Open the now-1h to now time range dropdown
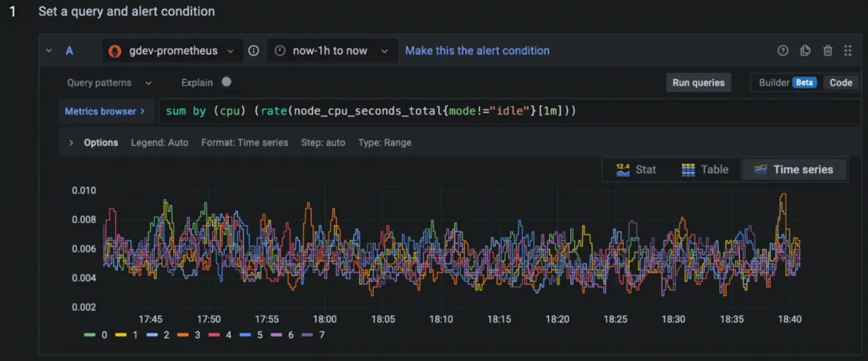This screenshot has width=868, height=361. coord(332,51)
